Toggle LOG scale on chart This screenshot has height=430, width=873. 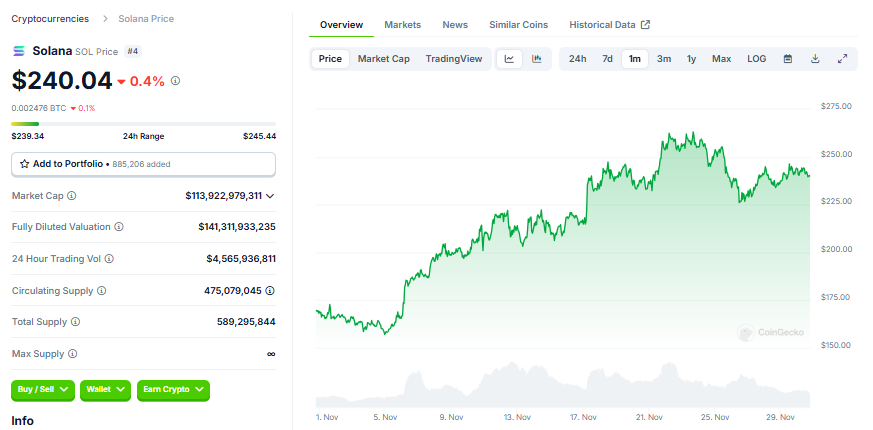point(757,58)
